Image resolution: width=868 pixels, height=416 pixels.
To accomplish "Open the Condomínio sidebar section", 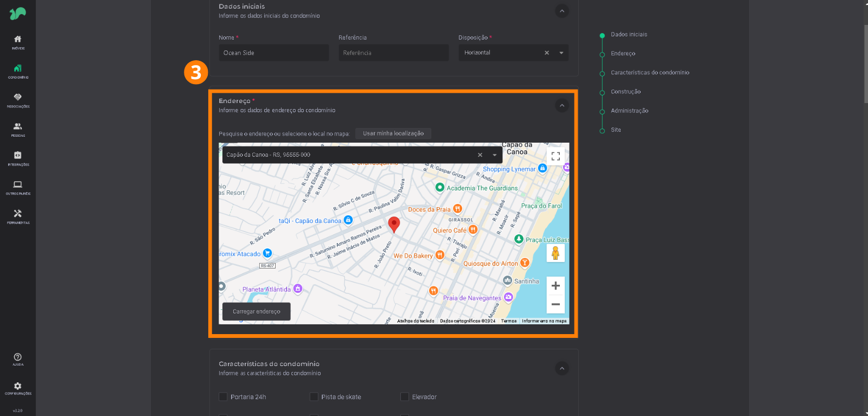I will [18, 71].
